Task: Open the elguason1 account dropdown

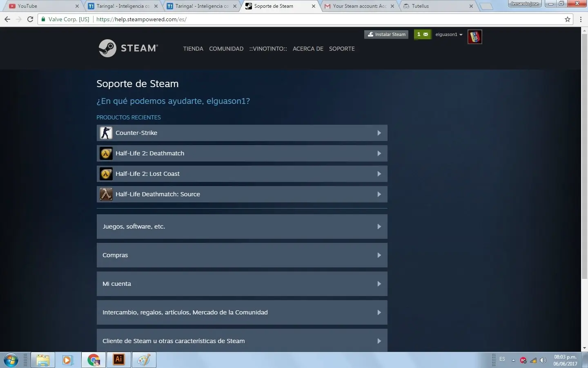Action: click(448, 34)
